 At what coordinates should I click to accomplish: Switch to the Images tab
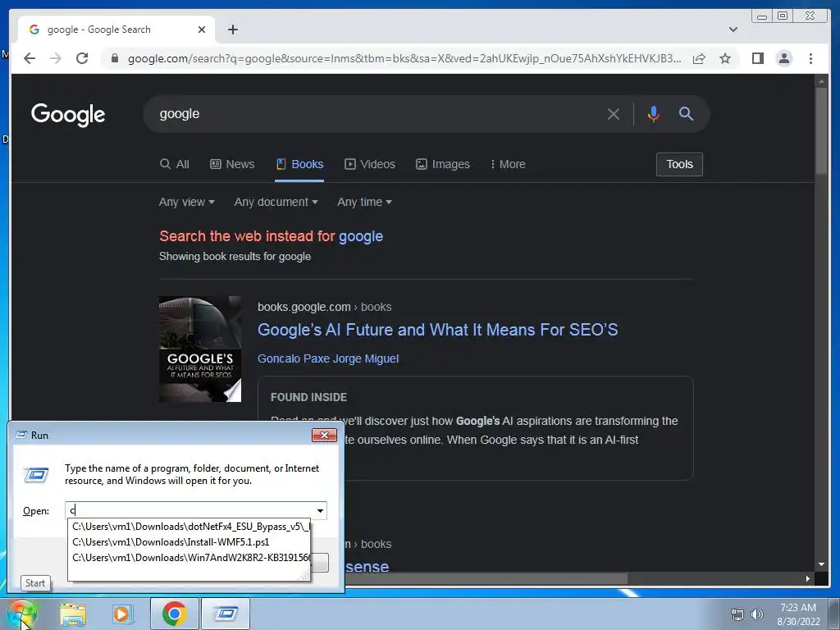click(x=443, y=164)
